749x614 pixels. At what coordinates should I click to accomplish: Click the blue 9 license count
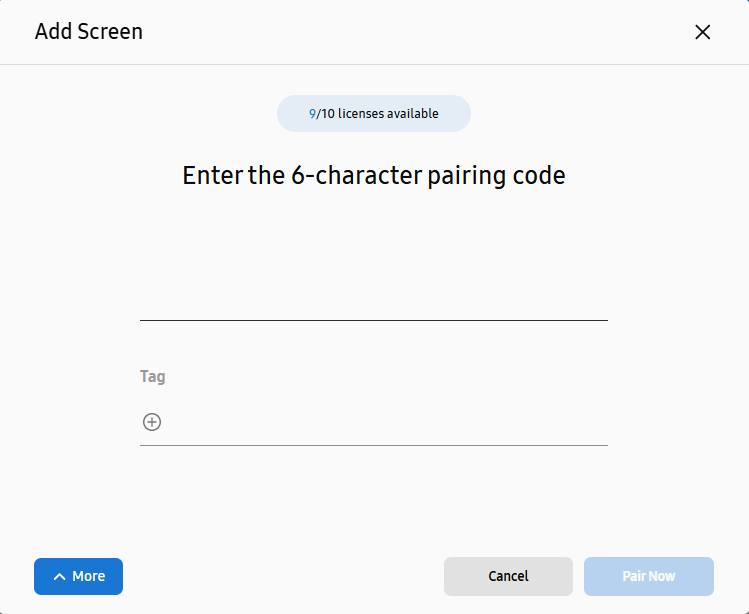(x=312, y=114)
